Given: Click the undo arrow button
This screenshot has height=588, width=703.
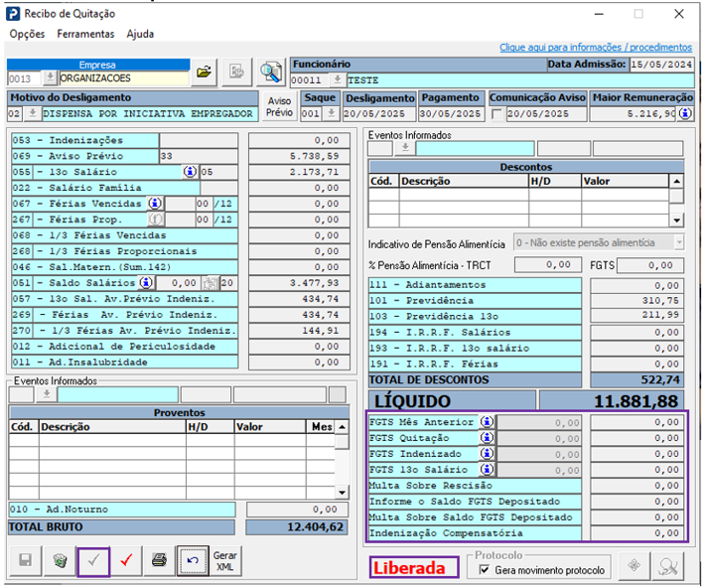Looking at the screenshot, I should [193, 560].
